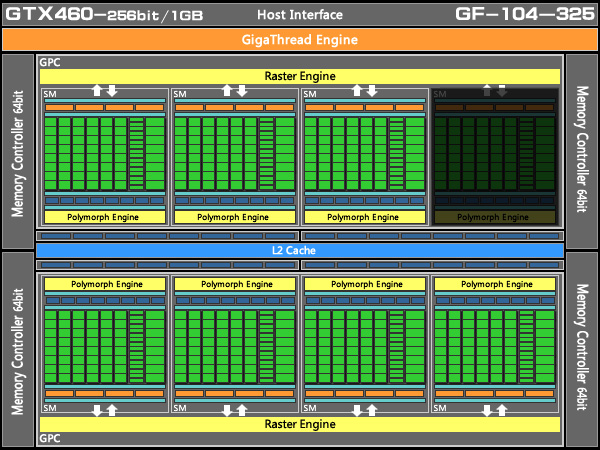Click the dimmed Polymorph Engine label
The height and width of the screenshot is (450, 600).
tap(493, 217)
